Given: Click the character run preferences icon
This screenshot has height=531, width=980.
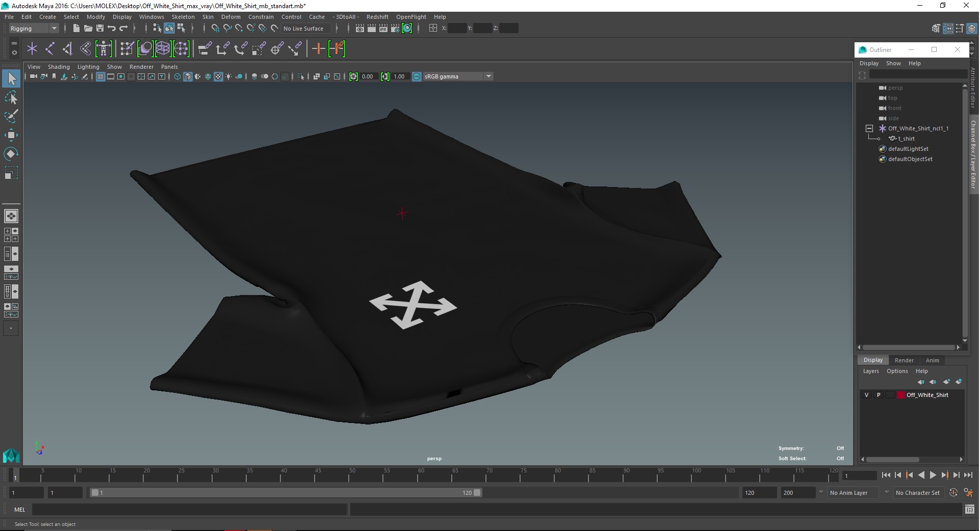Looking at the screenshot, I should point(968,493).
